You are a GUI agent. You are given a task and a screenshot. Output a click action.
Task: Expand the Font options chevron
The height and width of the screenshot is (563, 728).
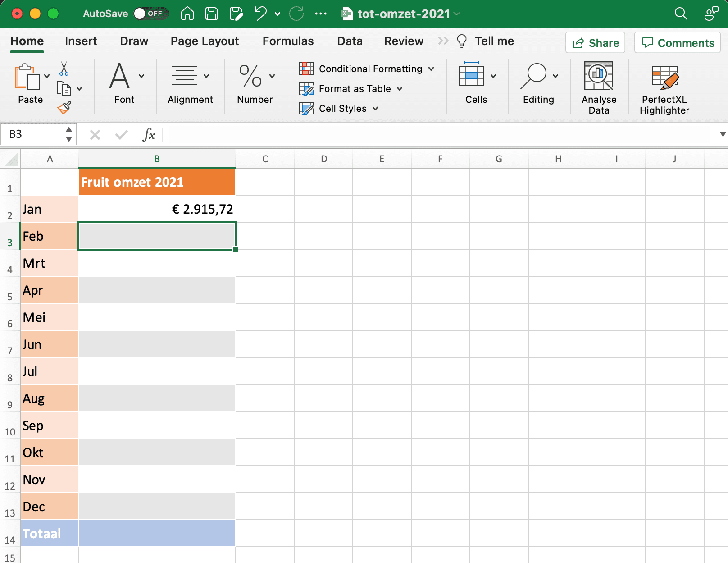pyautogui.click(x=141, y=76)
